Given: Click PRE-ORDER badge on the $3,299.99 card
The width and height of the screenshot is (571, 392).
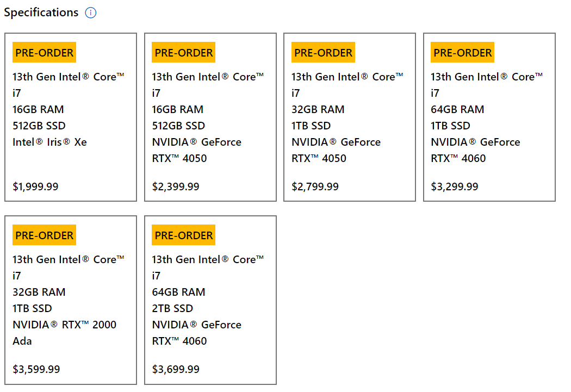Looking at the screenshot, I should coord(463,53).
